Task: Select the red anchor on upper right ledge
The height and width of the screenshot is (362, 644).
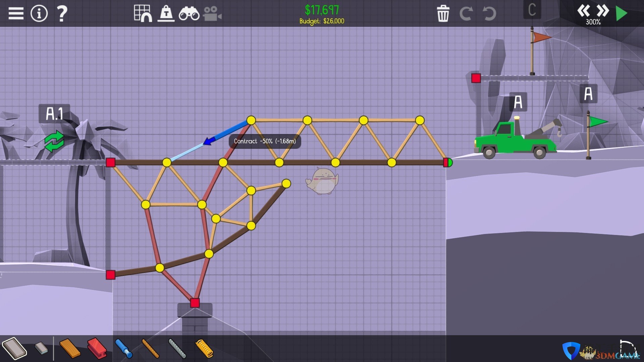Action: click(x=476, y=78)
